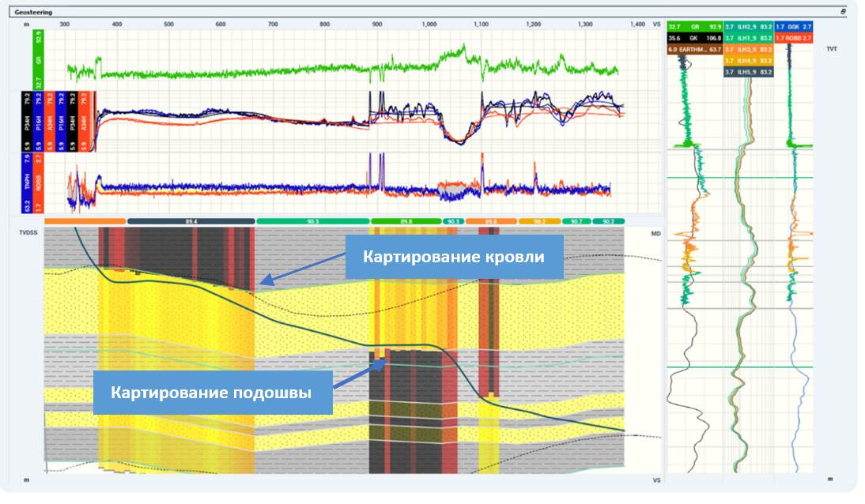Select the ILH2_9 curve header

(748, 27)
